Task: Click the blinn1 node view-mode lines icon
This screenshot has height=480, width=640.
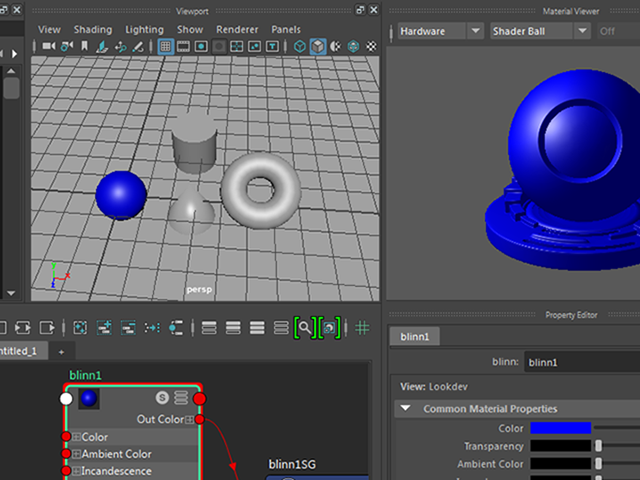Action: coord(181,398)
